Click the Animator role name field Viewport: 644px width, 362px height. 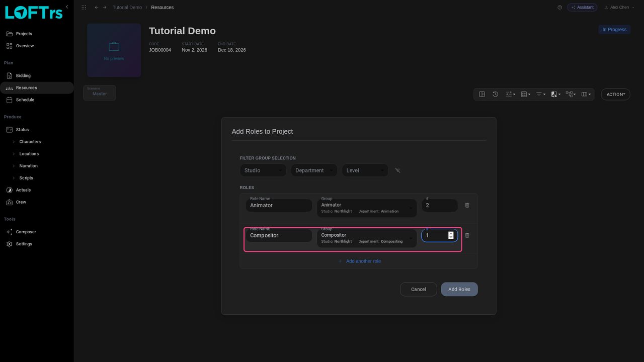279,205
